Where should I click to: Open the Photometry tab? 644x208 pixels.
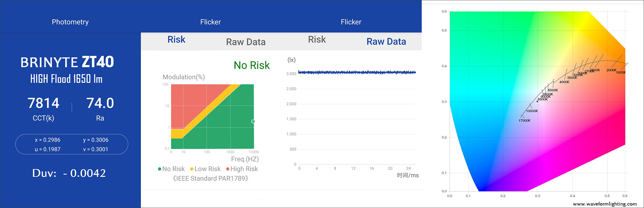(x=70, y=22)
